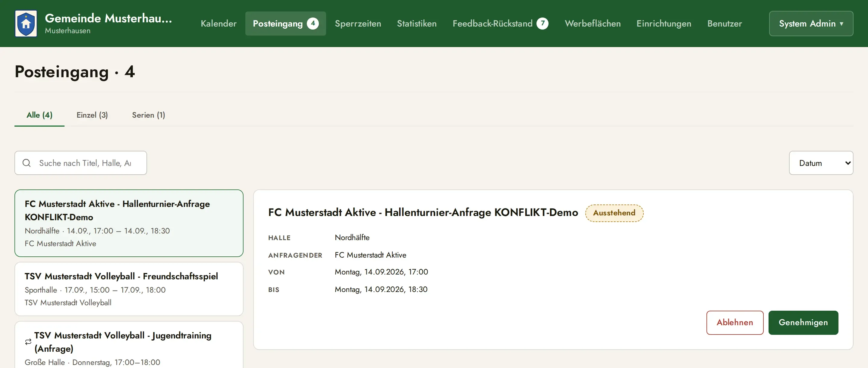This screenshot has width=868, height=368.
Task: Open Kalender in the navigation bar
Action: [x=218, y=23]
